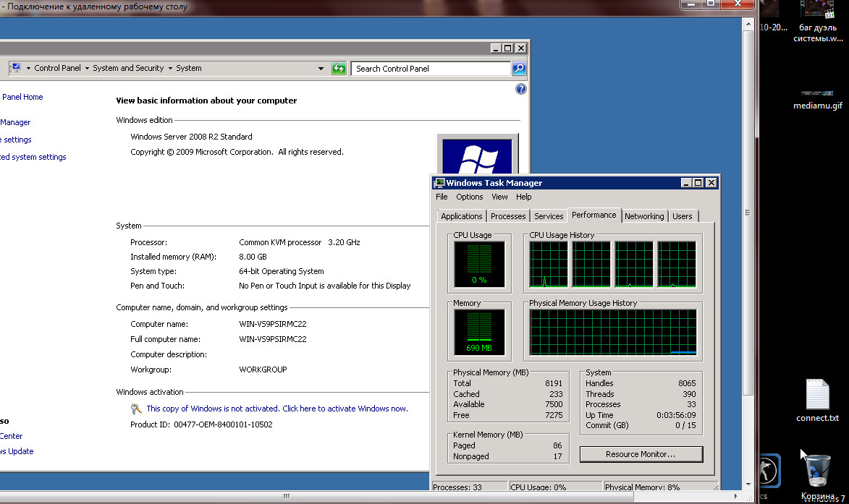The width and height of the screenshot is (849, 504).
Task: Expand the arrow after System and Security breadcrumb
Action: pyautogui.click(x=170, y=68)
